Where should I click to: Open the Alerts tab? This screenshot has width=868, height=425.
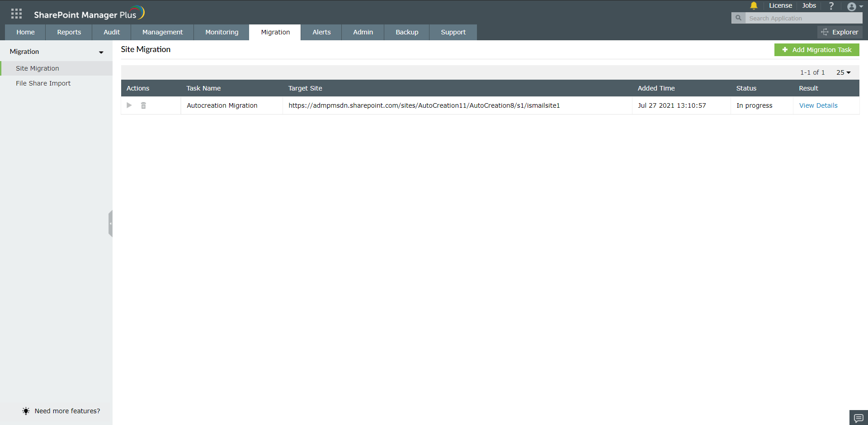321,32
